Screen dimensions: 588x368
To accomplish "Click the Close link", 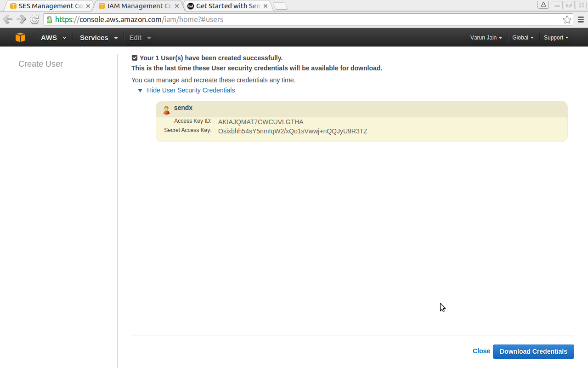I will [x=481, y=351].
